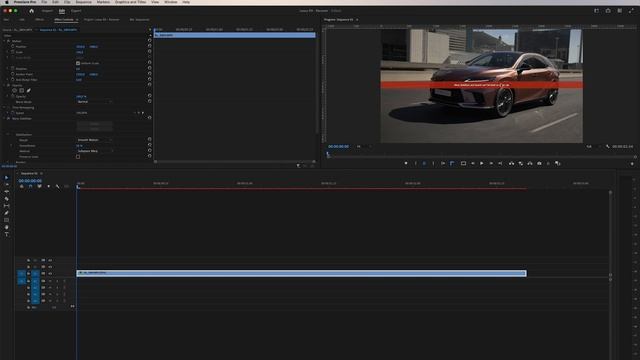Play the sequence in Program monitor
Screen dimensions: 640x360
pos(482,163)
